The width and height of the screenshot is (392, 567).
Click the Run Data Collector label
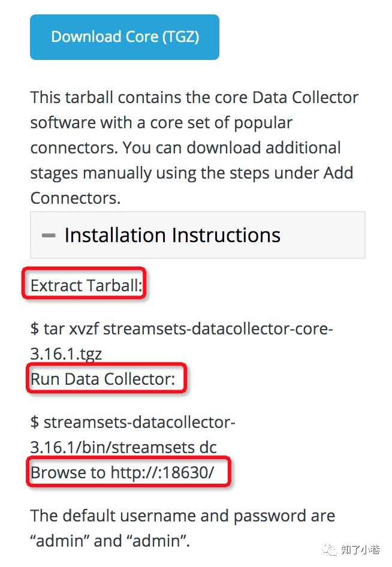pos(102,379)
